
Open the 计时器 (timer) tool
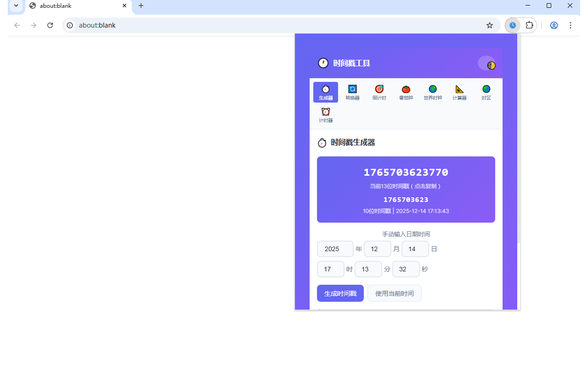pyautogui.click(x=325, y=115)
